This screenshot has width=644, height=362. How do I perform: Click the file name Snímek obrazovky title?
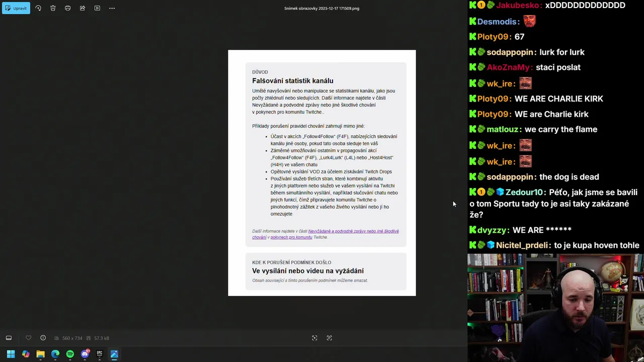click(x=321, y=8)
